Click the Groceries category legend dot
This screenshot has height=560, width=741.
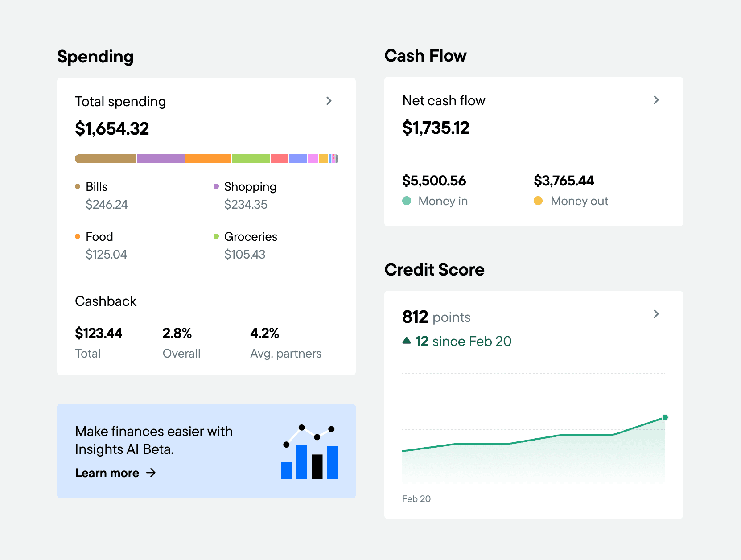pos(216,237)
